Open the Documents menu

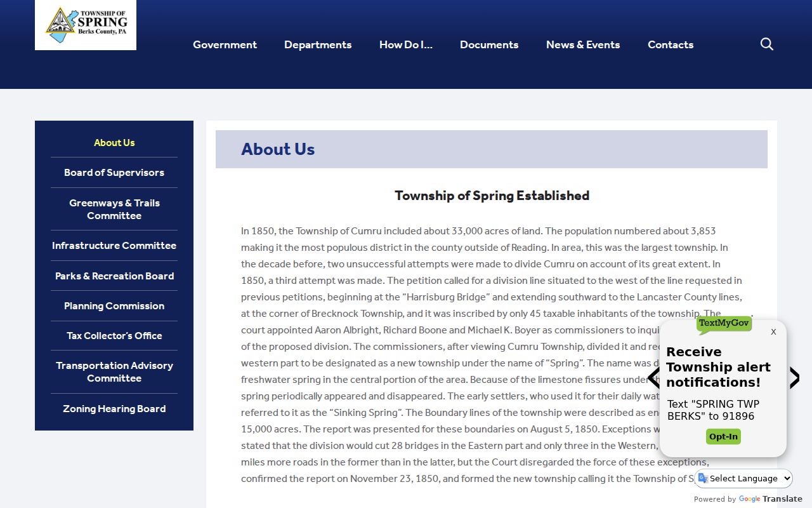point(489,44)
